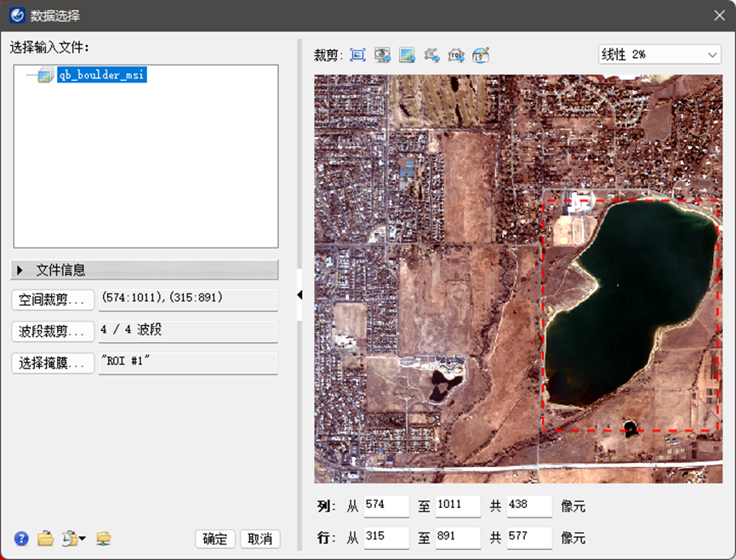Click the qb_boulder_msi raster file icon
Viewport: 736px width, 560px height.
(x=46, y=75)
